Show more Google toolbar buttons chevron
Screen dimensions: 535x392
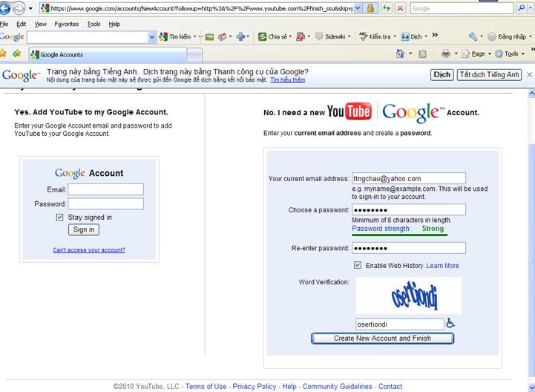point(435,35)
